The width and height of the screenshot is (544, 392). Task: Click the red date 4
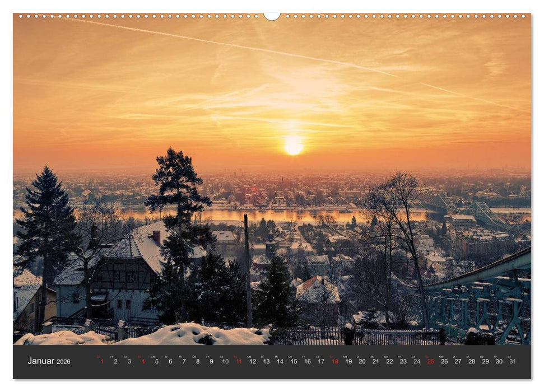coord(143,361)
